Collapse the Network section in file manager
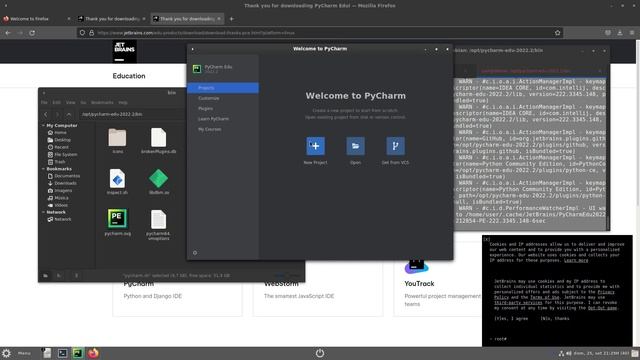 (x=43, y=212)
